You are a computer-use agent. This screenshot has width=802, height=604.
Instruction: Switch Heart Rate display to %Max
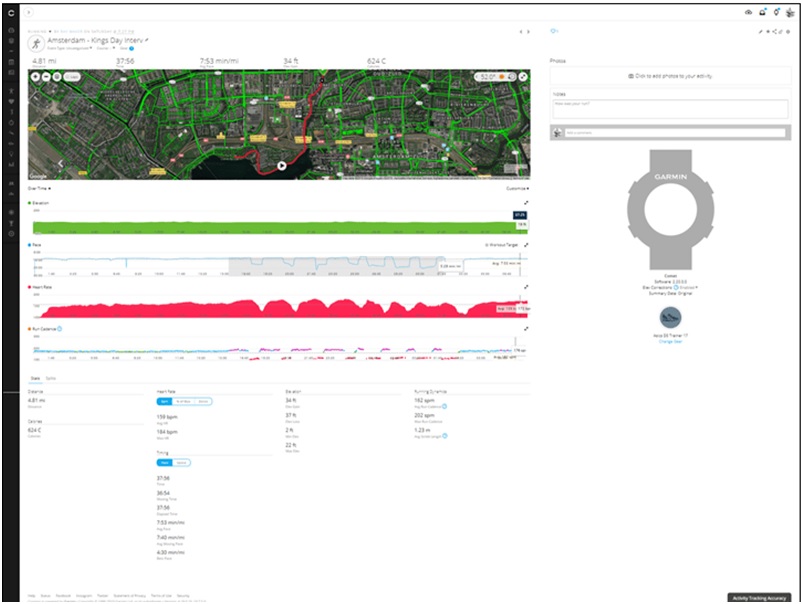(182, 402)
